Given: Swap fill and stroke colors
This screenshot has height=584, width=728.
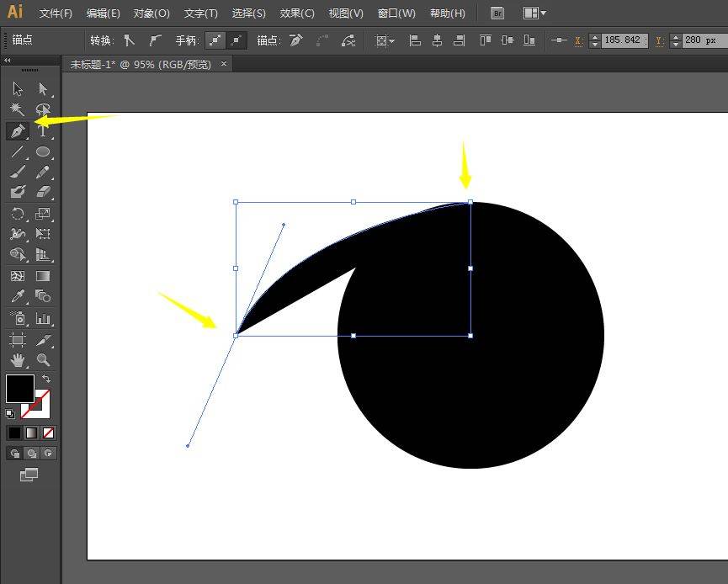Looking at the screenshot, I should [46, 380].
